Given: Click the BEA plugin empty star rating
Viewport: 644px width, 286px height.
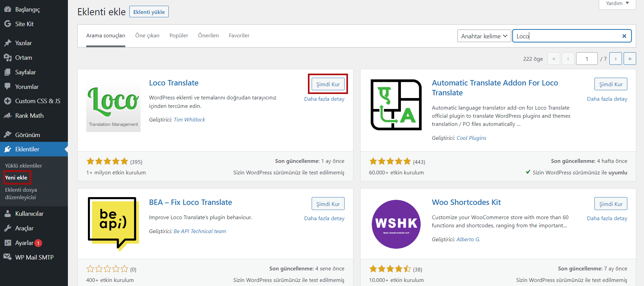Looking at the screenshot, I should (x=107, y=269).
